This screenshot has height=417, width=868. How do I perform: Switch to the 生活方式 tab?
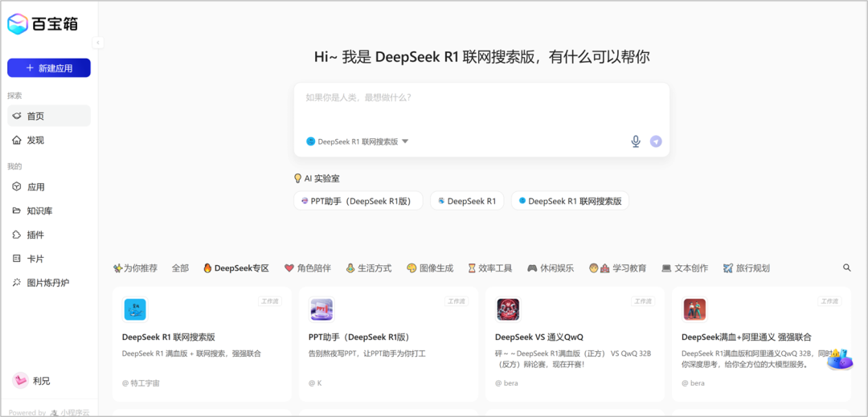click(369, 268)
